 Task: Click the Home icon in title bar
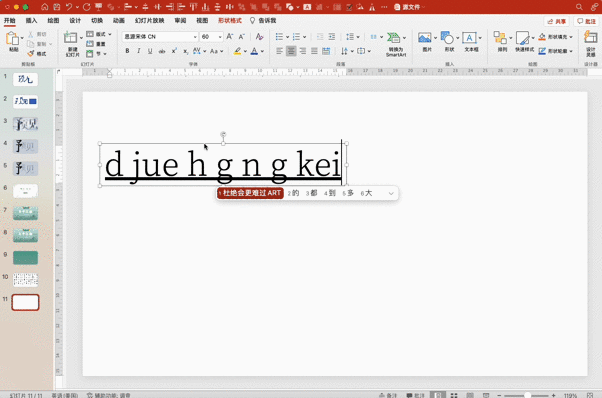coord(45,7)
